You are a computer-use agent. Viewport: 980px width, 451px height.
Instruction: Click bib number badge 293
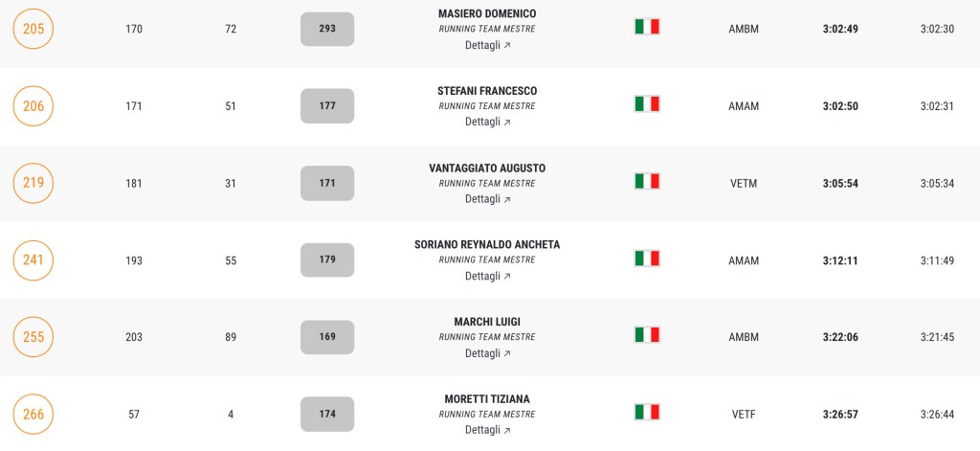point(327,29)
